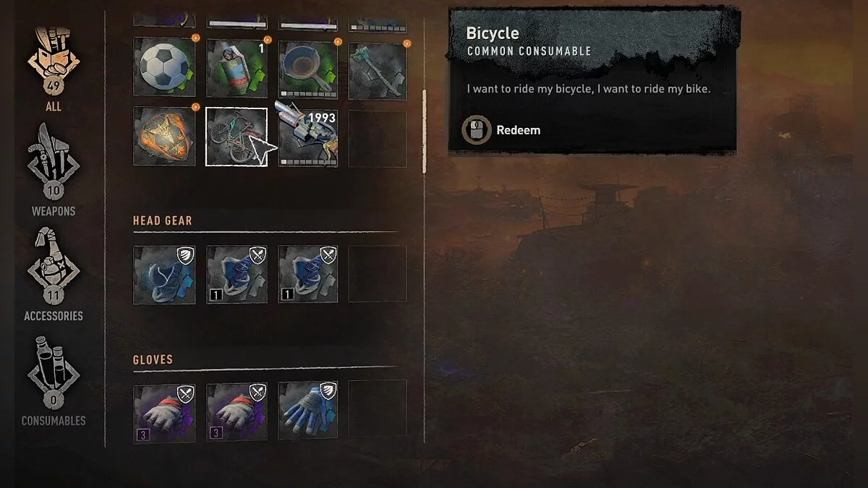868x488 pixels.
Task: Select the spray can item
Action: pyautogui.click(x=237, y=68)
